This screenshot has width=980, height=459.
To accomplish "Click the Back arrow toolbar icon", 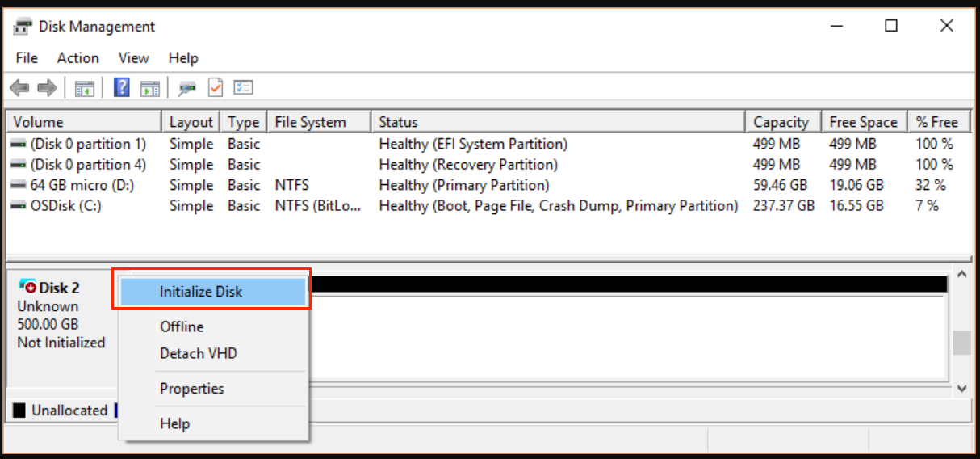I will (x=19, y=87).
